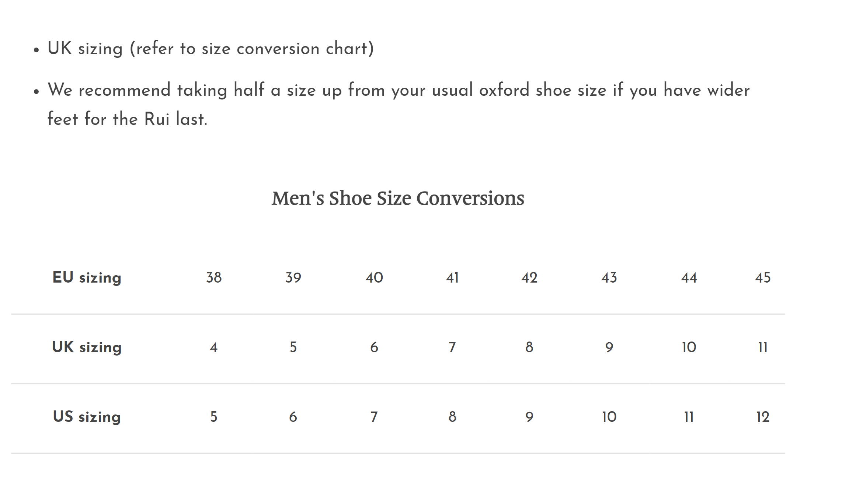This screenshot has height=504, width=842.
Task: Click EU size 43 cell
Action: [x=609, y=277]
